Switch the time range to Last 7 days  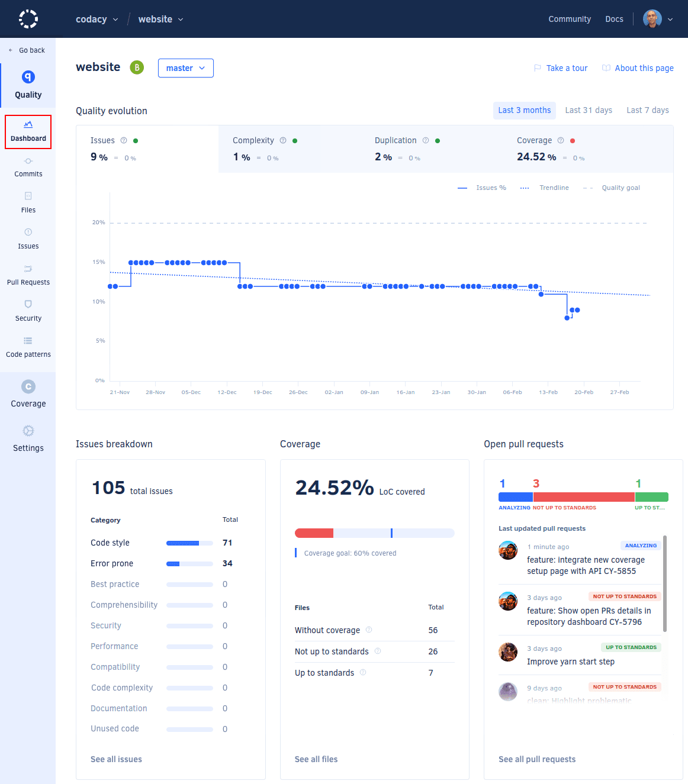pos(647,110)
